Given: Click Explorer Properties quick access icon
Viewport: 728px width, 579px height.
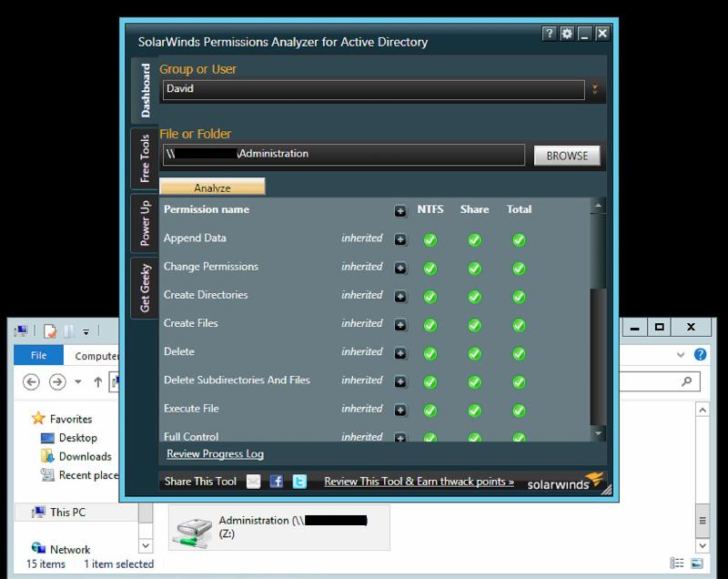Looking at the screenshot, I should [50, 331].
